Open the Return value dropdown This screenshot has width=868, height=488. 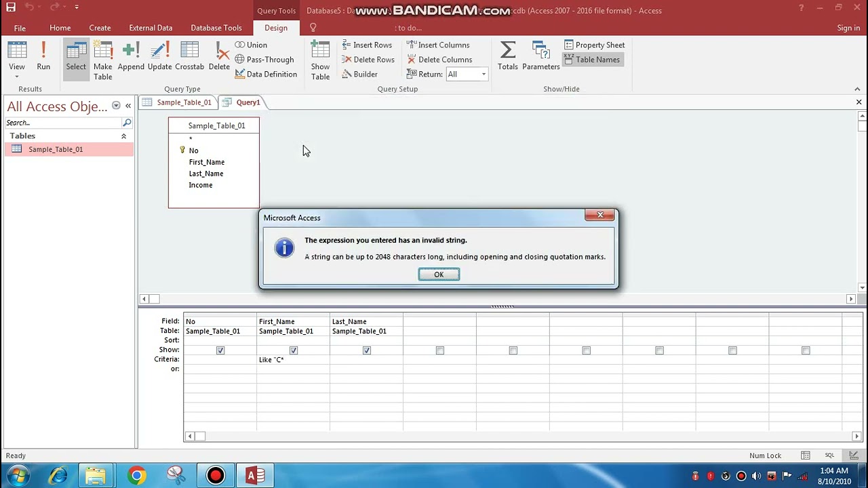484,75
